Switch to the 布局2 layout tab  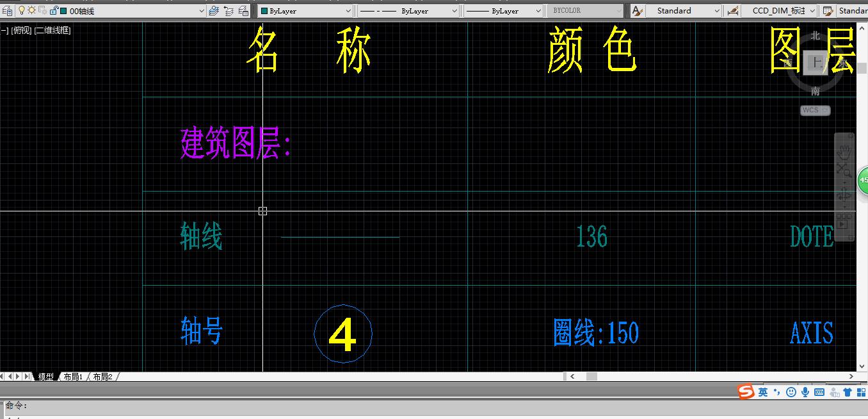(102, 377)
